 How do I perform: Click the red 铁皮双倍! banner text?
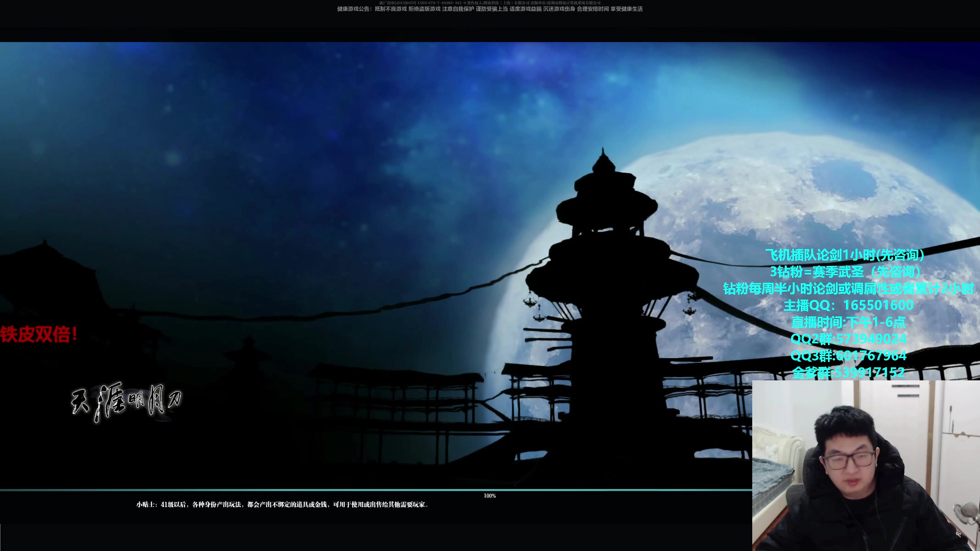pyautogui.click(x=39, y=334)
